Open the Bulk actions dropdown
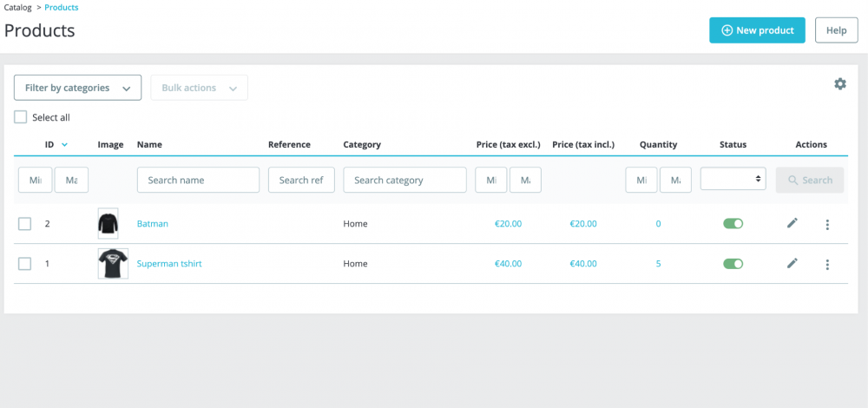Viewport: 868px width, 408px height. click(199, 88)
